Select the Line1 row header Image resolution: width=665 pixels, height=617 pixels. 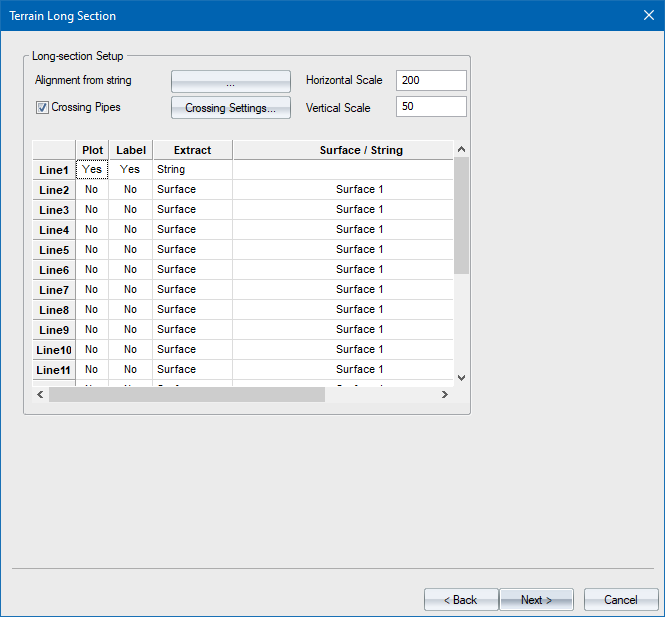click(x=54, y=170)
